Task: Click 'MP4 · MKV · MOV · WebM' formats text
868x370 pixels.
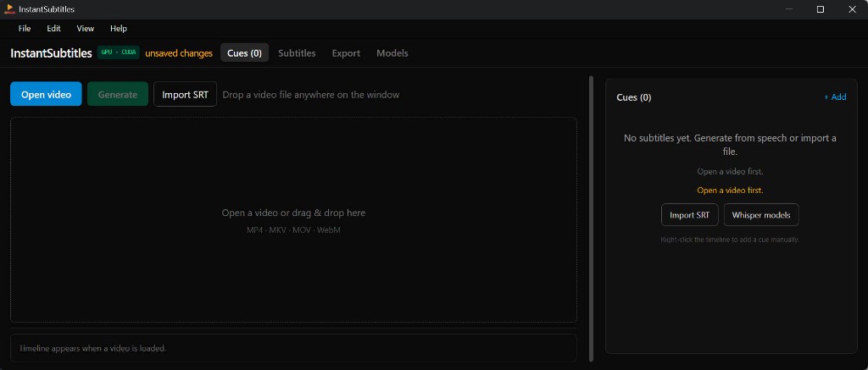Action: tap(293, 229)
